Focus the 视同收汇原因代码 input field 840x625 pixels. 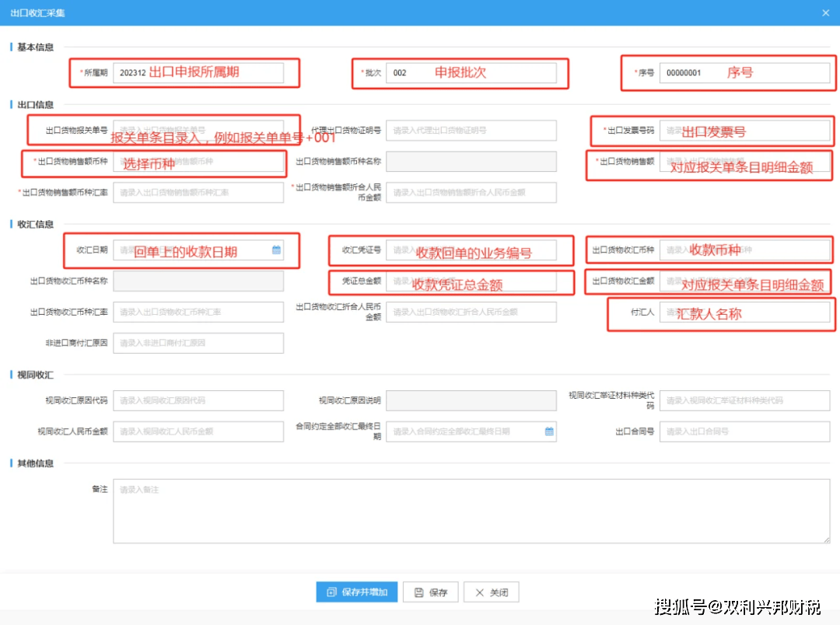(198, 401)
